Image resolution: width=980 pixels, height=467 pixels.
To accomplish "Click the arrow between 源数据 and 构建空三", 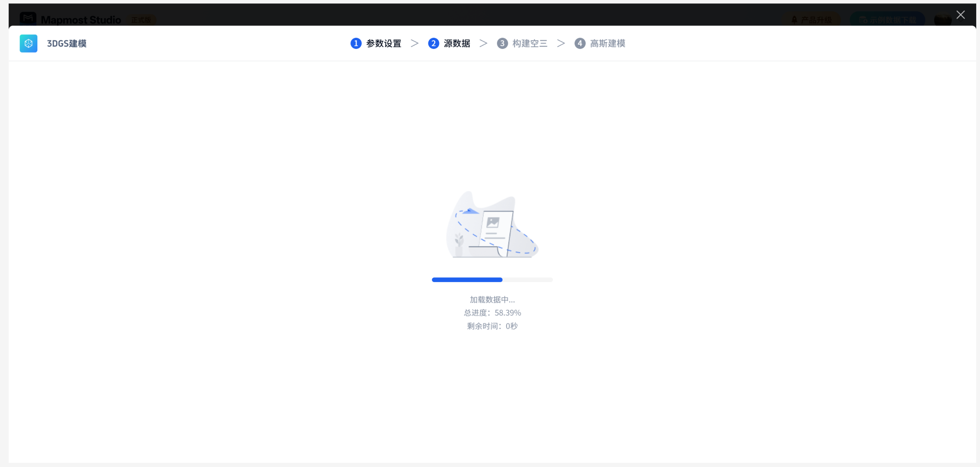I will pyautogui.click(x=484, y=44).
